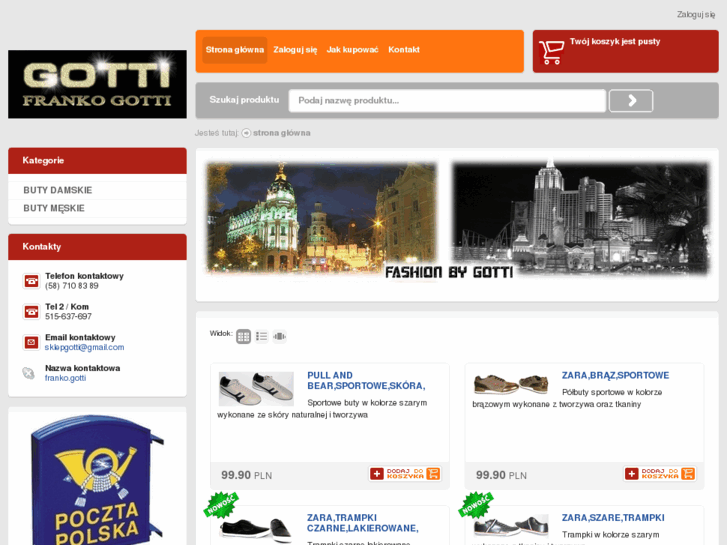This screenshot has width=727, height=545.
Task: Click phone number (58) 710 83 89
Action: click(71, 286)
